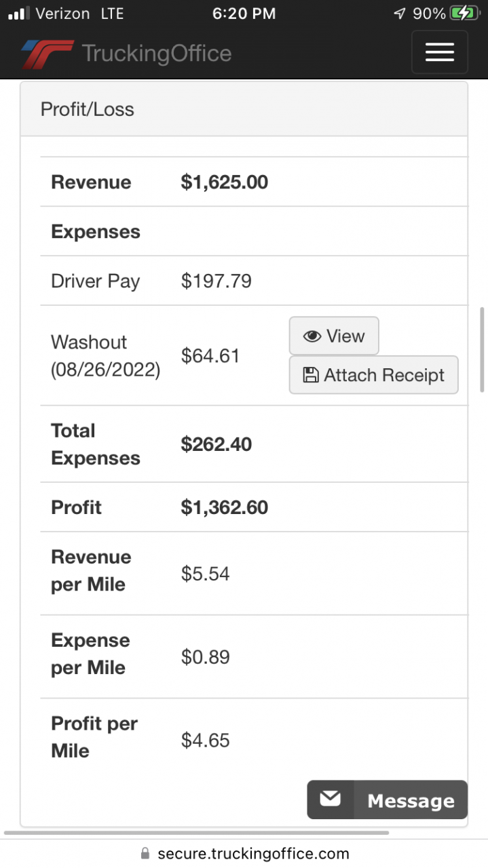Select the Driver Pay expense row
The height and width of the screenshot is (868, 488).
click(254, 281)
